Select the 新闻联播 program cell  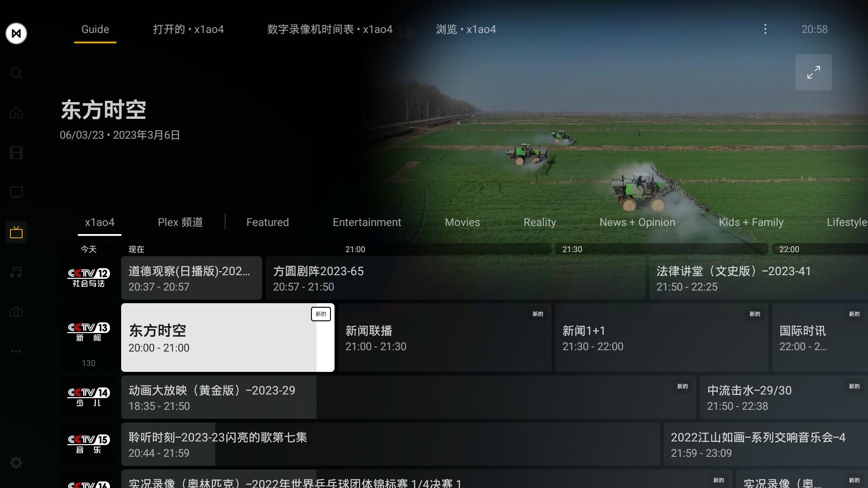click(x=444, y=338)
